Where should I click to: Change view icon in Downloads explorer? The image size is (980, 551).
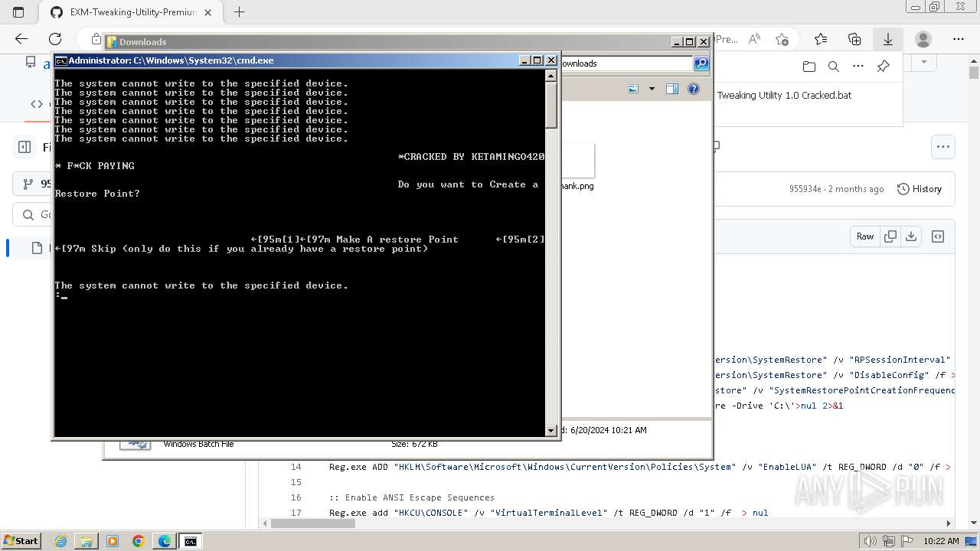pos(633,89)
